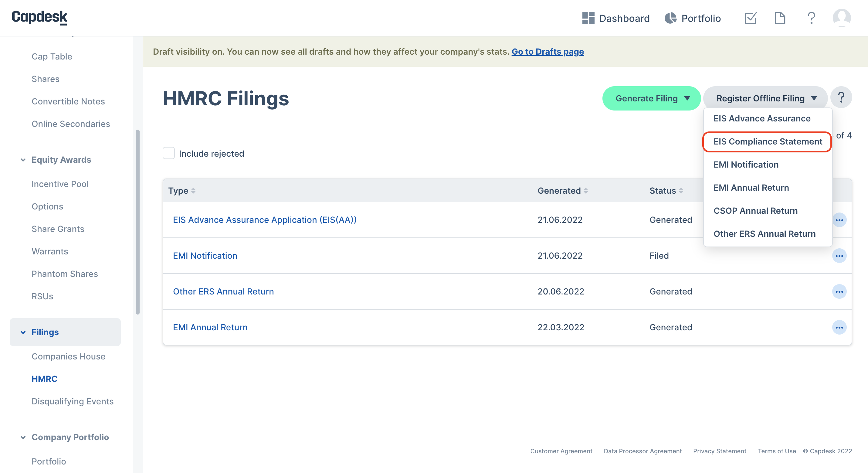This screenshot has height=473, width=868.
Task: Open actions menu for EMI Annual Return row
Action: click(x=839, y=327)
